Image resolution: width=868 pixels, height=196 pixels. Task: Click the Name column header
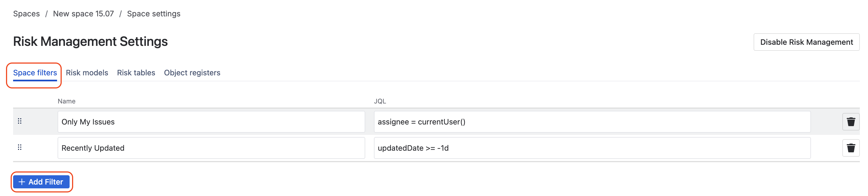[66, 101]
